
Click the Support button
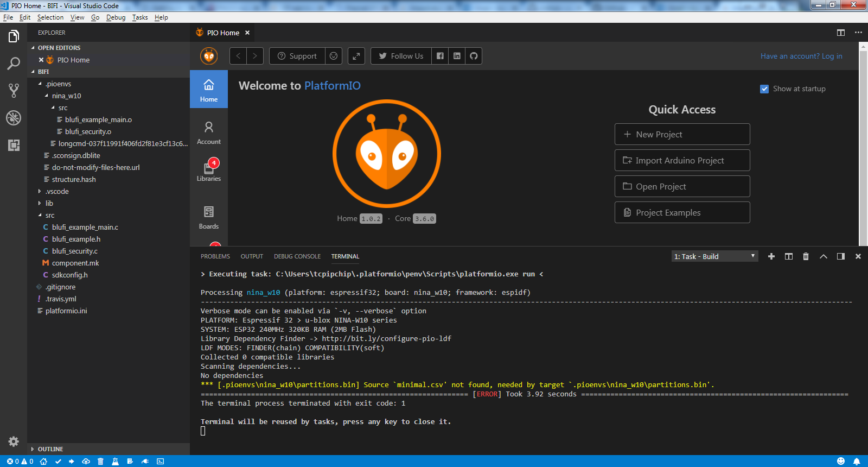297,56
